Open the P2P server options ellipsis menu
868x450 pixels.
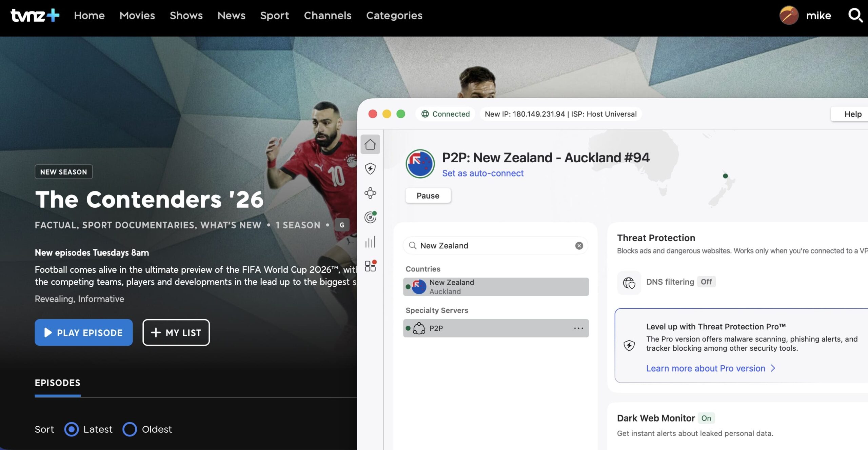click(578, 328)
